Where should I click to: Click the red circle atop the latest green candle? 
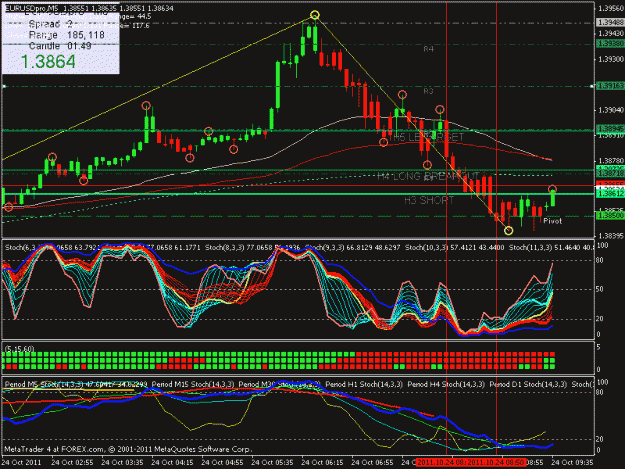[x=552, y=189]
